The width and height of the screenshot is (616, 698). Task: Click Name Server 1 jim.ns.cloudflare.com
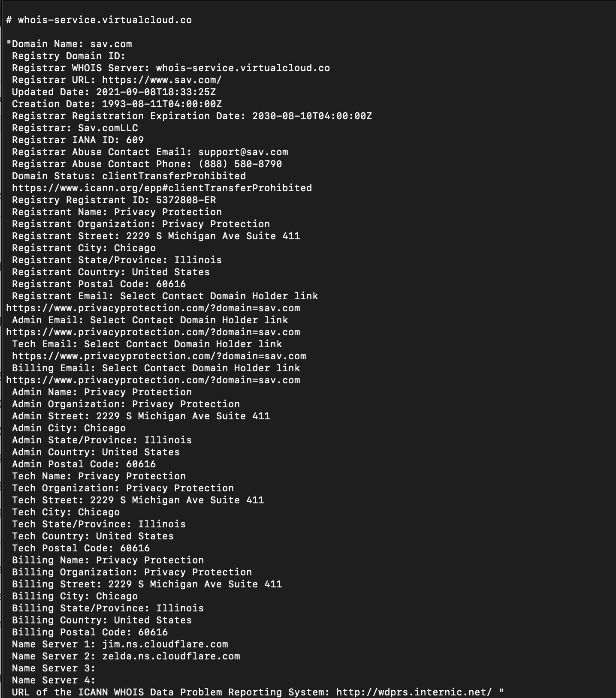click(x=165, y=644)
